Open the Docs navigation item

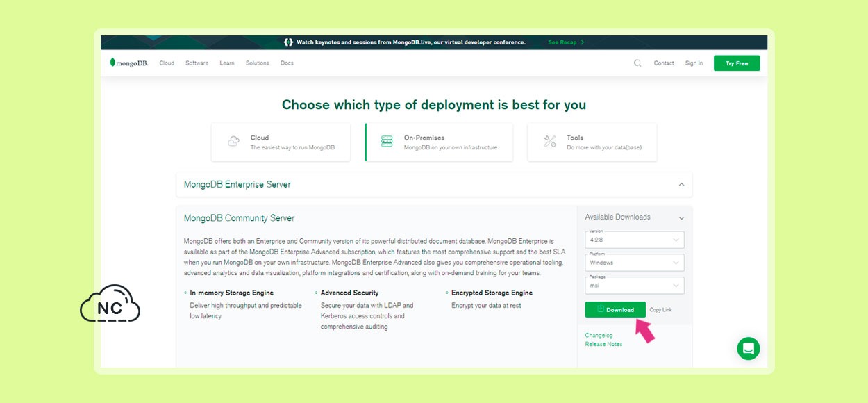click(x=287, y=63)
